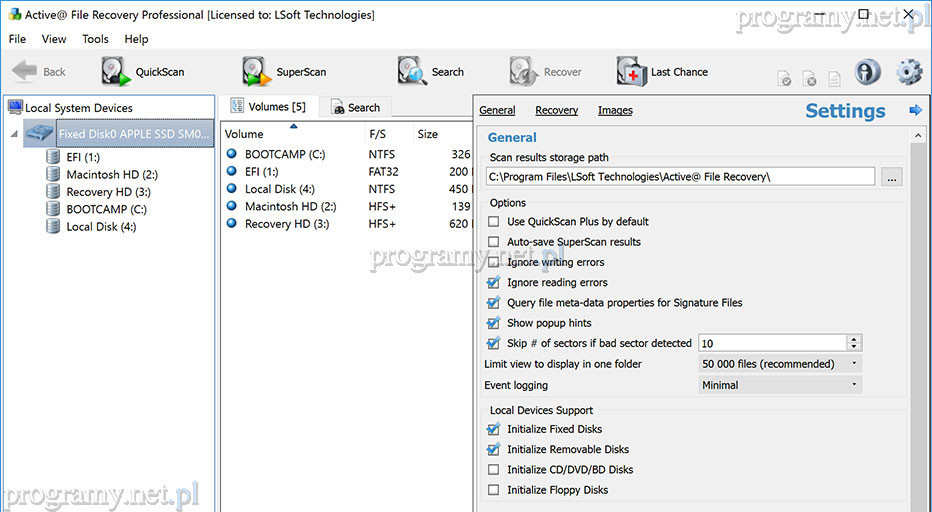
Task: Click the scan results storage path field
Action: [x=680, y=177]
